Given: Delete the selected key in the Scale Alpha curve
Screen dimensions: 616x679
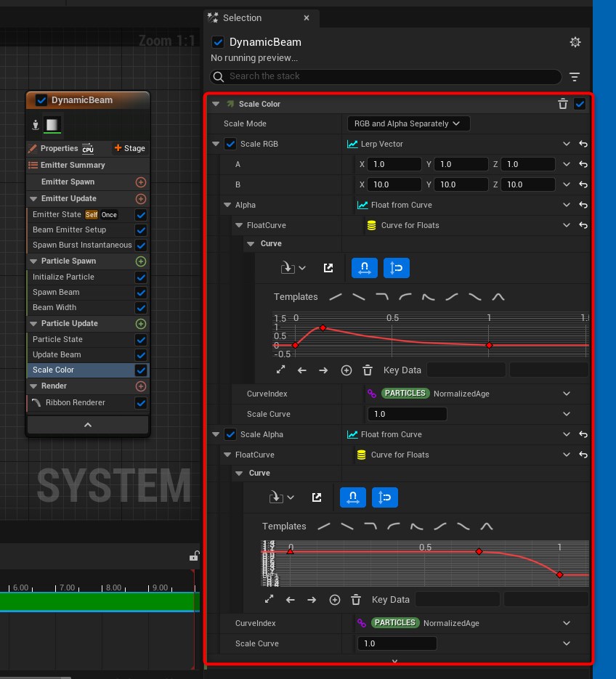Looking at the screenshot, I should (x=356, y=600).
